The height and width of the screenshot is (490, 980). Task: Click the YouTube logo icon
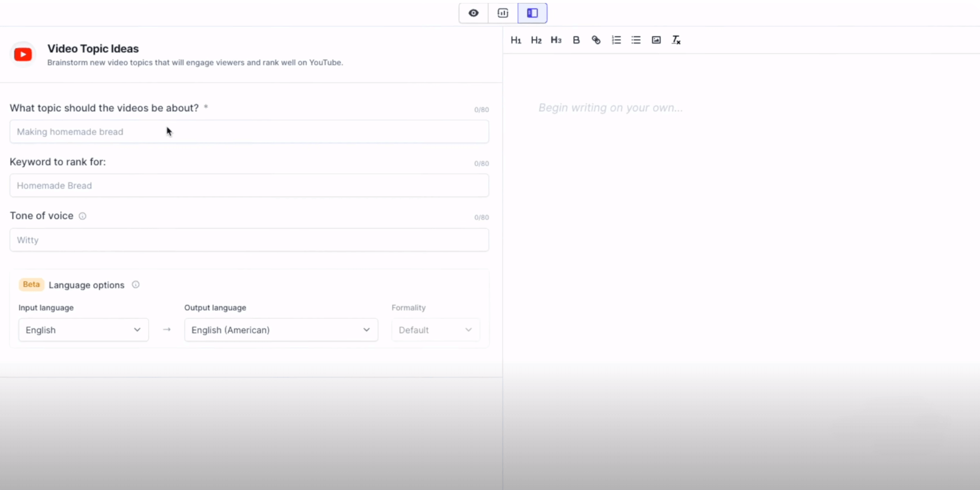click(x=23, y=54)
